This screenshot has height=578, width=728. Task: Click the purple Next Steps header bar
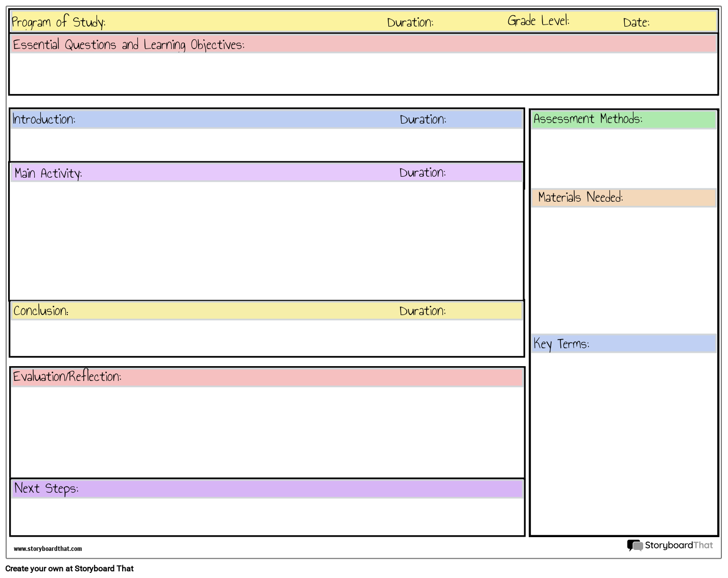point(267,489)
